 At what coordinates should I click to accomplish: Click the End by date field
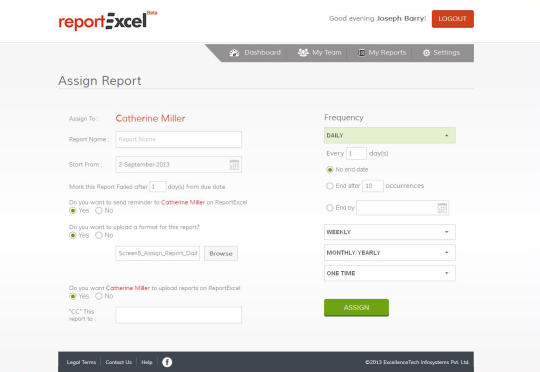pyautogui.click(x=403, y=208)
